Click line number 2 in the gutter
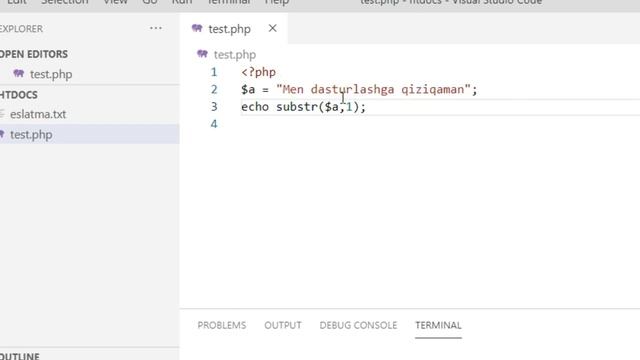Viewport: 640px width, 360px height. (214, 89)
